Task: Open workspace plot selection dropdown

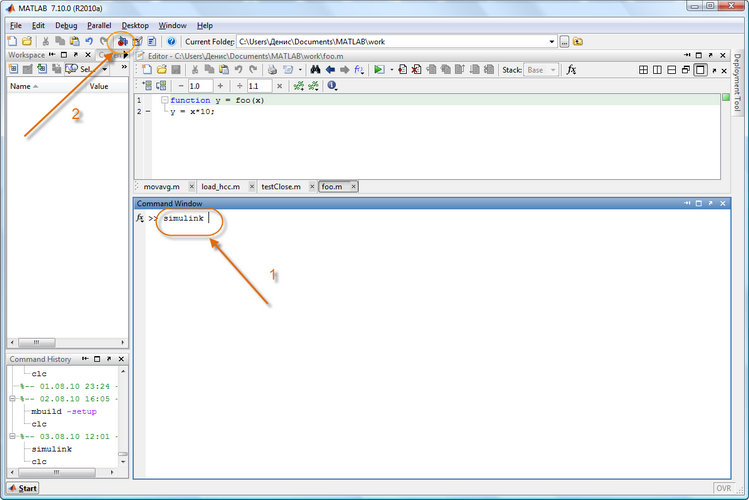Action: coord(105,69)
